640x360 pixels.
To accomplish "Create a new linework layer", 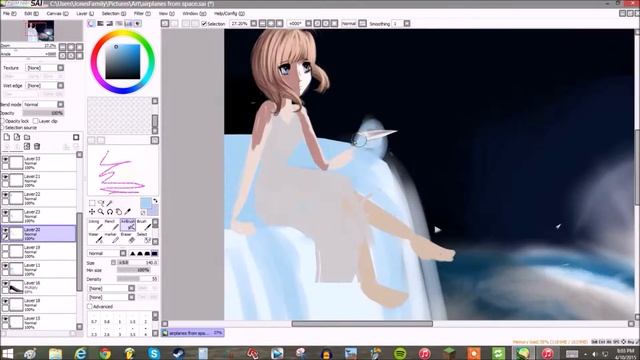I will (x=17, y=137).
